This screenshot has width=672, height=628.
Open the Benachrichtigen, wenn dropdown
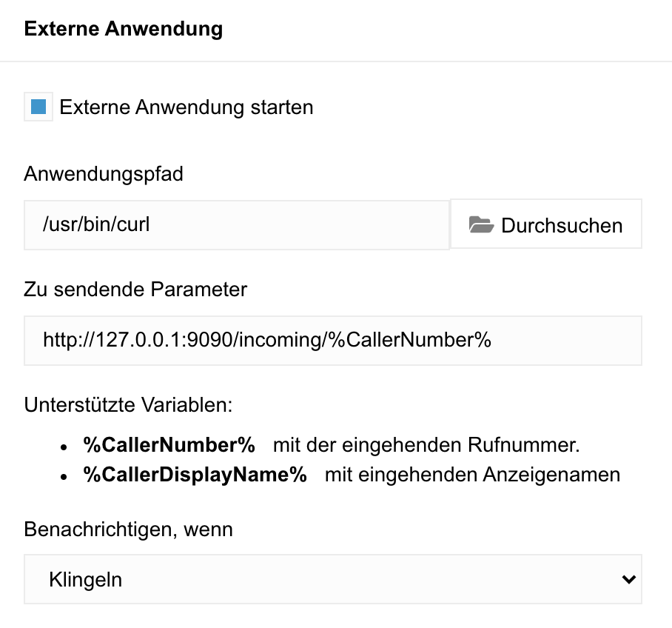coord(333,579)
